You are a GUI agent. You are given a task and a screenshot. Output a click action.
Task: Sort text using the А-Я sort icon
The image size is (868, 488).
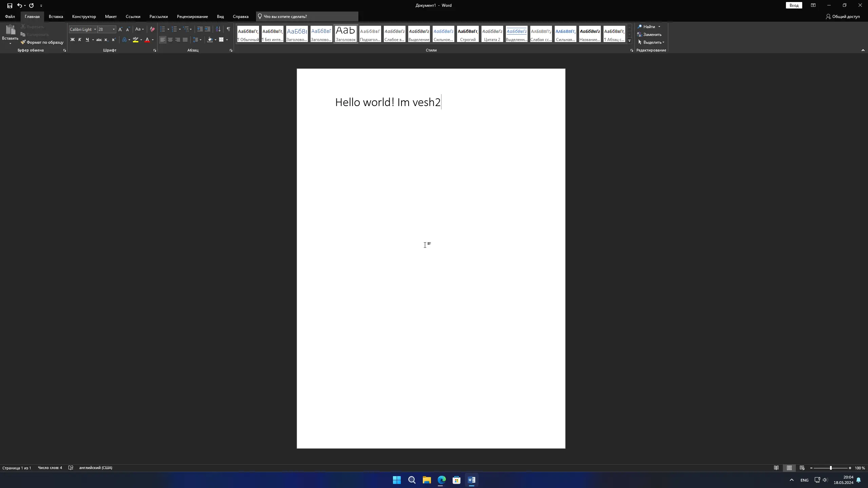click(218, 29)
